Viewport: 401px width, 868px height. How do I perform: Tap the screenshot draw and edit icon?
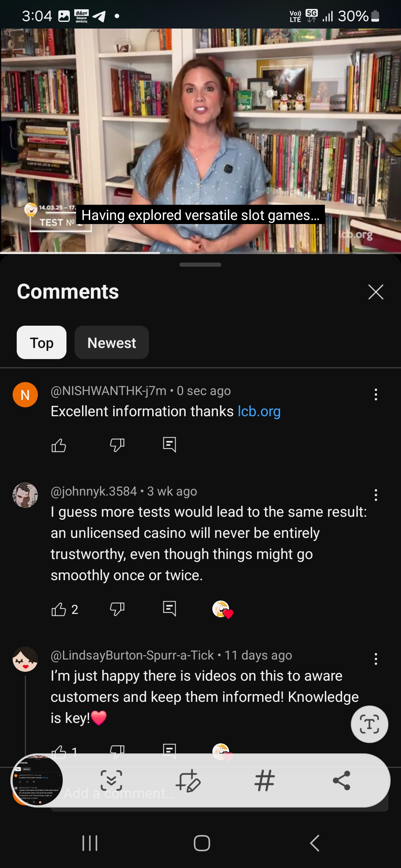tap(188, 780)
